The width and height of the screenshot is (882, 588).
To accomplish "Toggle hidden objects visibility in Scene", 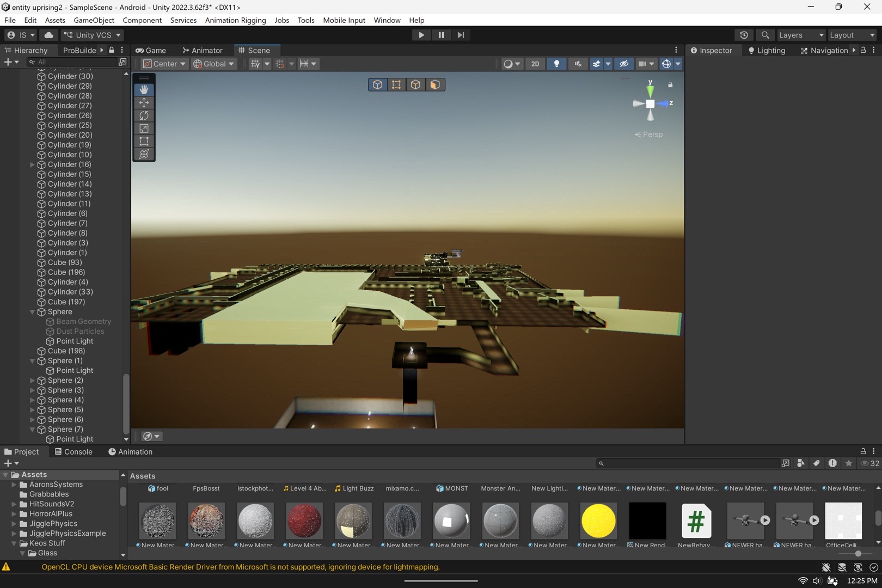I will tap(624, 64).
